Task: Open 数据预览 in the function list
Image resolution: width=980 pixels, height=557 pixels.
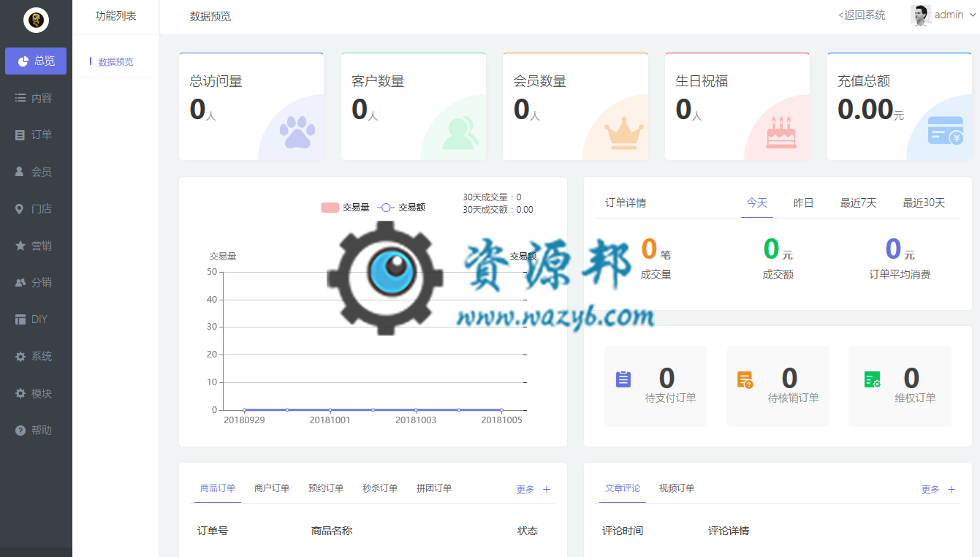Action: pos(116,62)
